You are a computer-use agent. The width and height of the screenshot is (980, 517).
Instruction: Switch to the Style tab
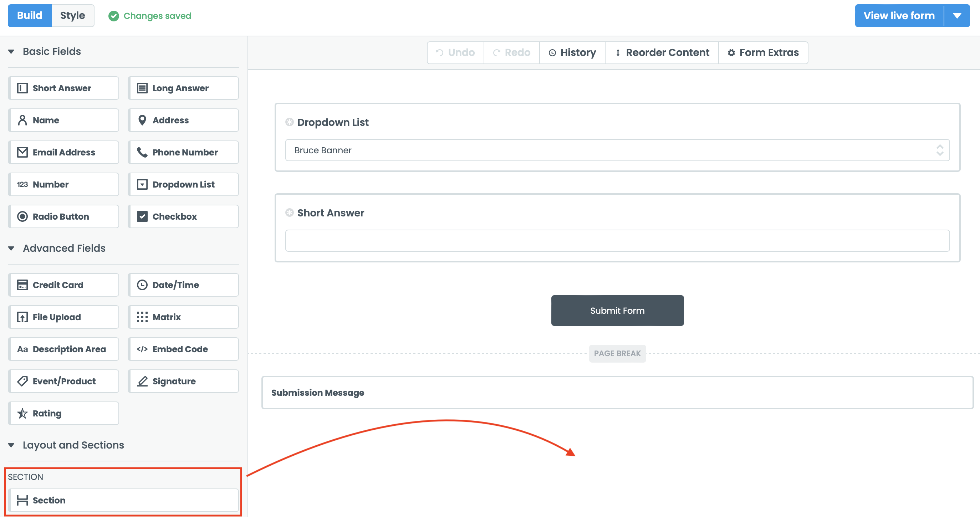click(x=73, y=16)
